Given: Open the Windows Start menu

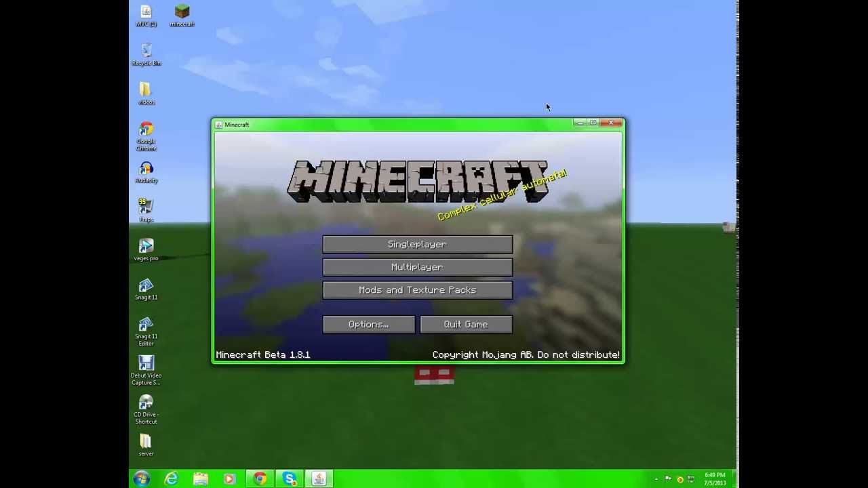Looking at the screenshot, I should click(142, 479).
